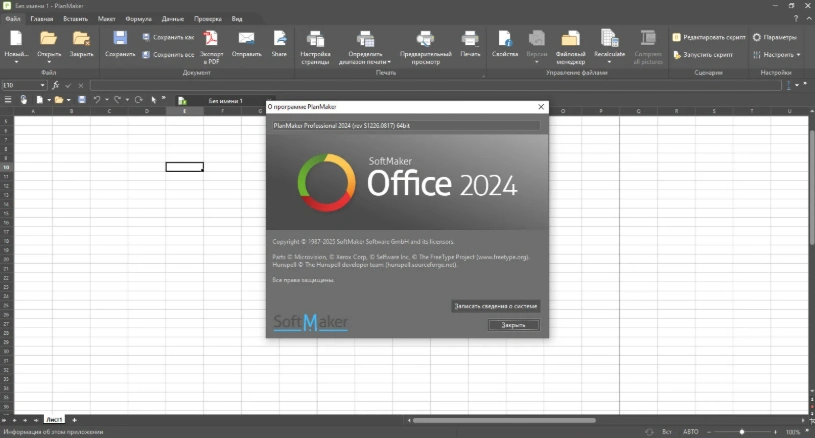Click the 100% zoom level text

tap(793, 432)
